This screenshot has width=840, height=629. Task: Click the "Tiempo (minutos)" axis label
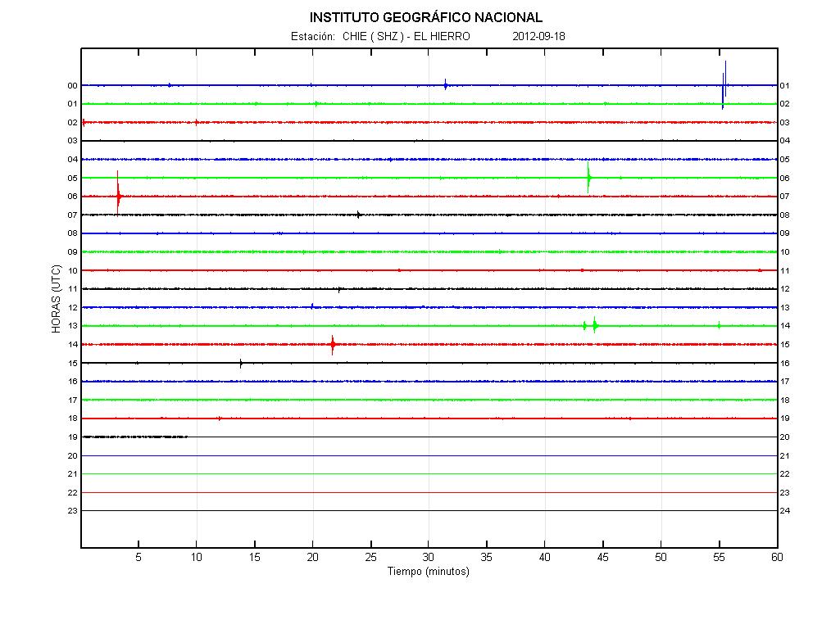pyautogui.click(x=428, y=571)
